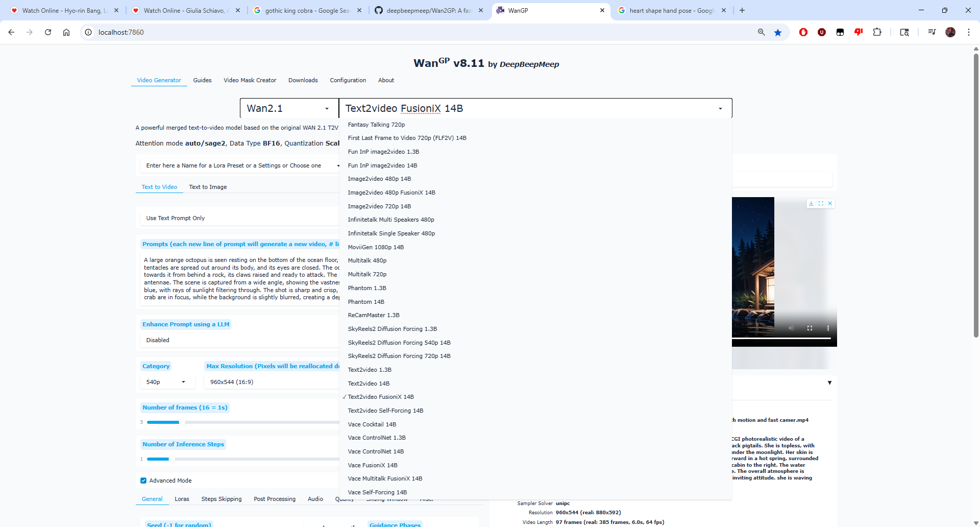Open the Loras settings tab

pos(182,499)
